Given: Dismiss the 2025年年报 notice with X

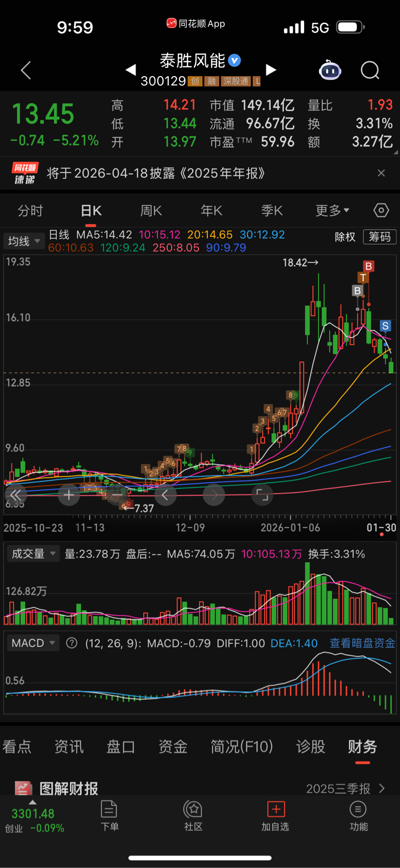Looking at the screenshot, I should click(x=381, y=173).
